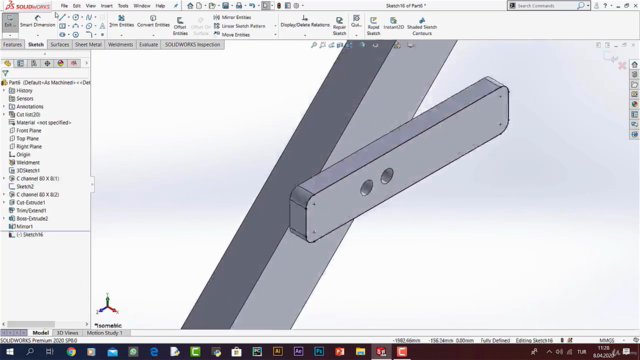Switch to the Features tab
The height and width of the screenshot is (360, 640).
(x=12, y=44)
